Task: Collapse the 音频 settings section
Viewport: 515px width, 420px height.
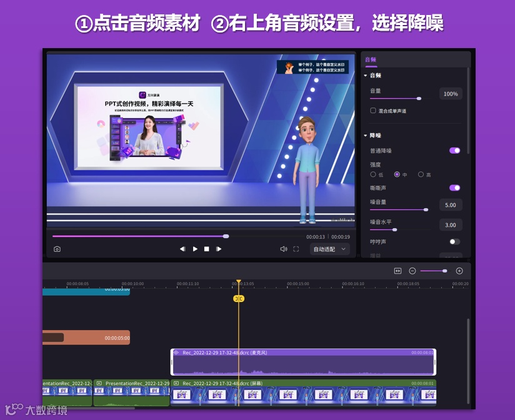Action: point(365,75)
